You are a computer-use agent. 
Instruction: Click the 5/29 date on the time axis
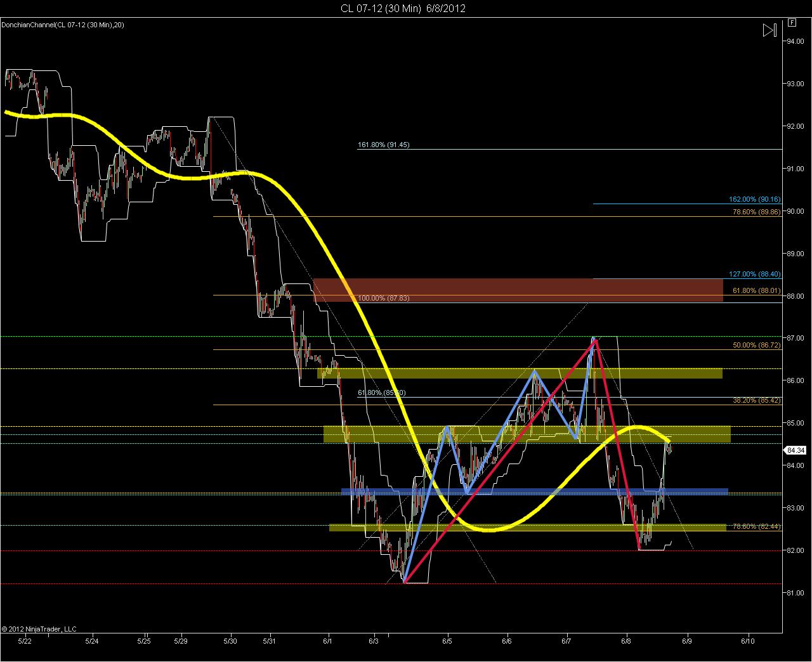[x=180, y=642]
